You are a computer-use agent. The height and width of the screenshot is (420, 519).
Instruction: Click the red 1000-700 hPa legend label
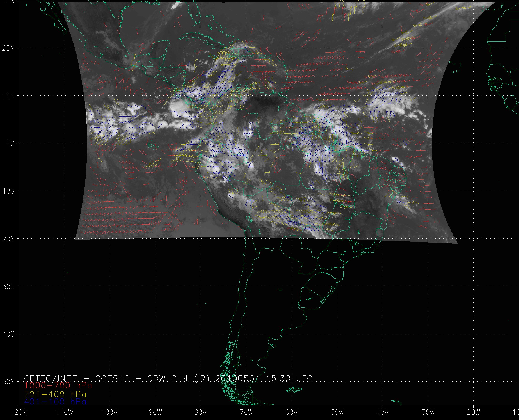tap(58, 385)
